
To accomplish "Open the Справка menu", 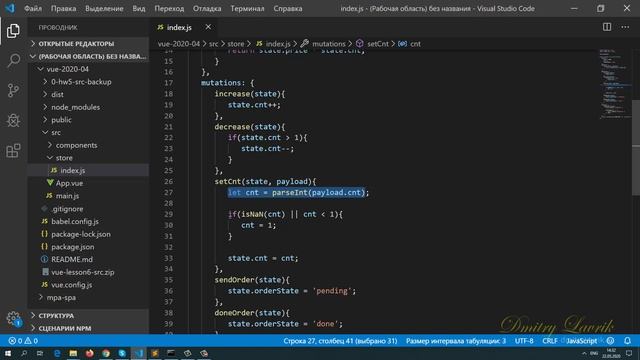I will (288, 9).
